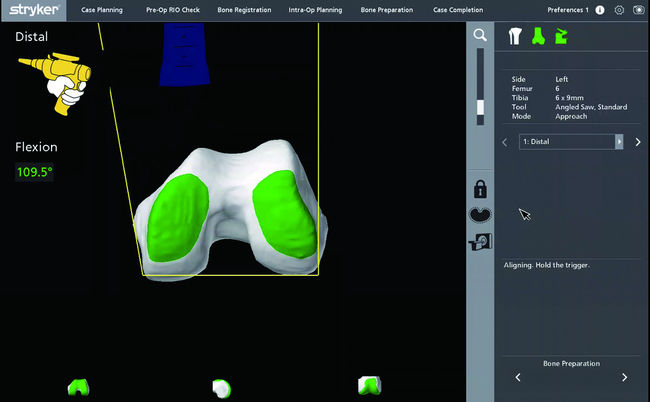Click the right green condyle resection area
650x402 pixels.
point(285,215)
